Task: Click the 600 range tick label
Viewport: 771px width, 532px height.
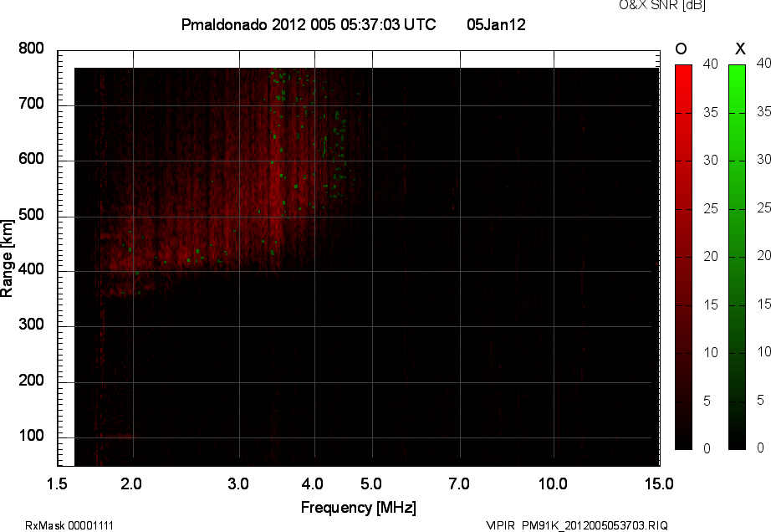Action: pos(31,159)
